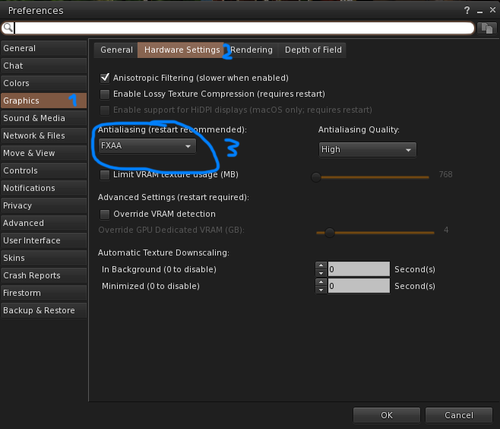Viewport: 500px width, 429px height.
Task: Click 'Automatic Texture Downscaling:' label
Action: pos(163,253)
